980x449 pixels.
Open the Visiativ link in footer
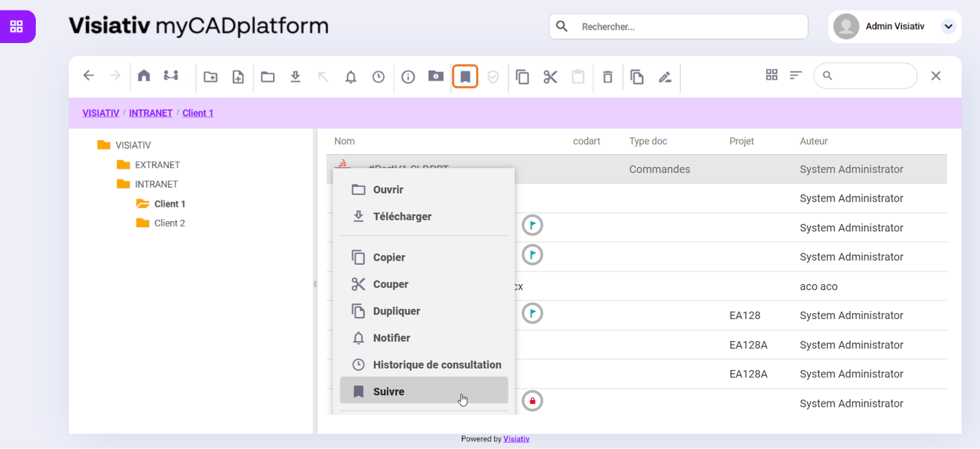(x=516, y=439)
